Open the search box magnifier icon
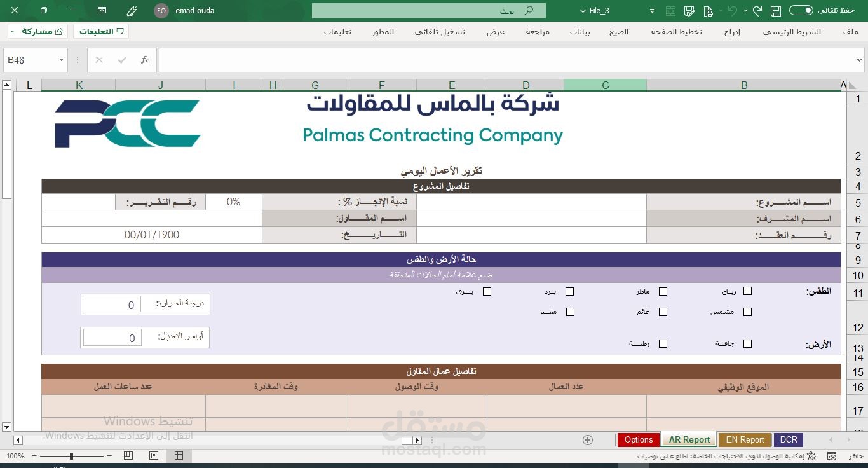 529,11
